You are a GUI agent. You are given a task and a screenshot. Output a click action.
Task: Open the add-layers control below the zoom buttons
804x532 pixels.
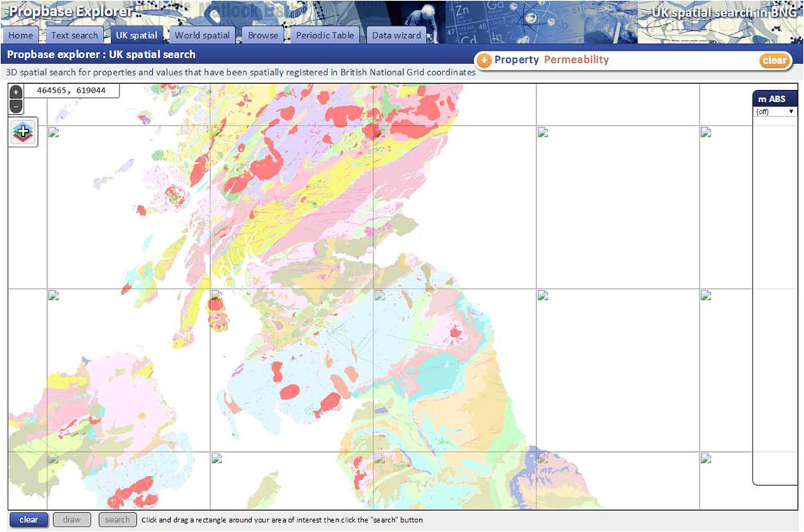coord(22,132)
